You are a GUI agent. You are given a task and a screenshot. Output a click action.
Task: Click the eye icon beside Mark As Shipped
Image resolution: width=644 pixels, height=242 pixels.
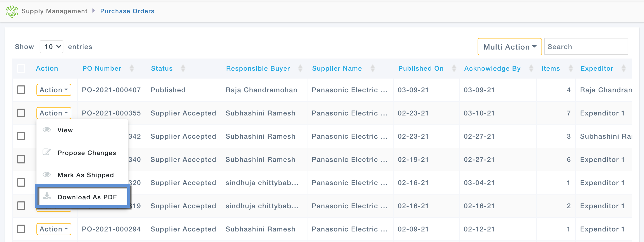(47, 175)
